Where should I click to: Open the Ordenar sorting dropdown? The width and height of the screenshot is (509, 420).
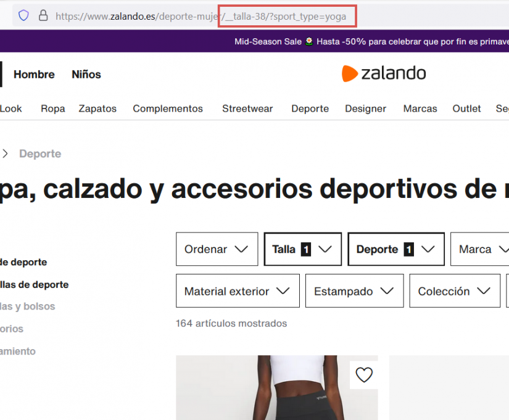pyautogui.click(x=217, y=249)
